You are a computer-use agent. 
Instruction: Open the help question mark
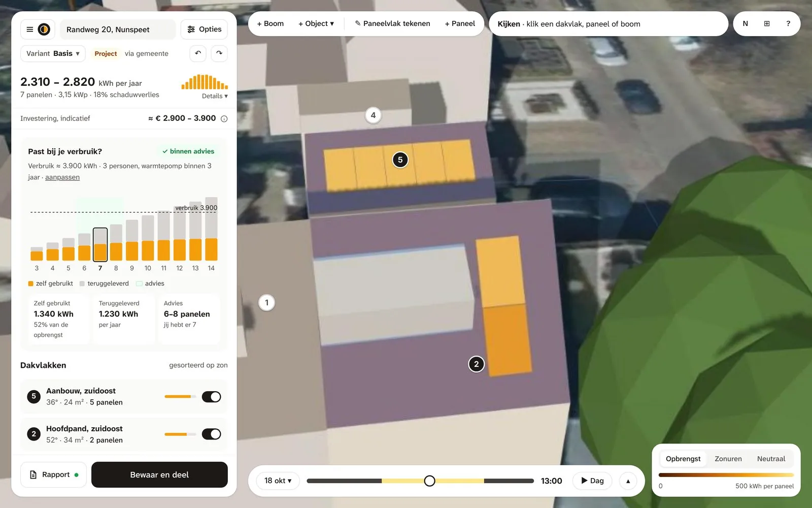788,24
